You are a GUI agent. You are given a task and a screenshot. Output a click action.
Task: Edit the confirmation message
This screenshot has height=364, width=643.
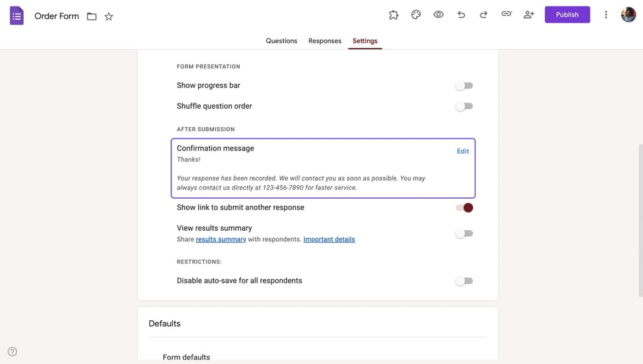pos(462,151)
